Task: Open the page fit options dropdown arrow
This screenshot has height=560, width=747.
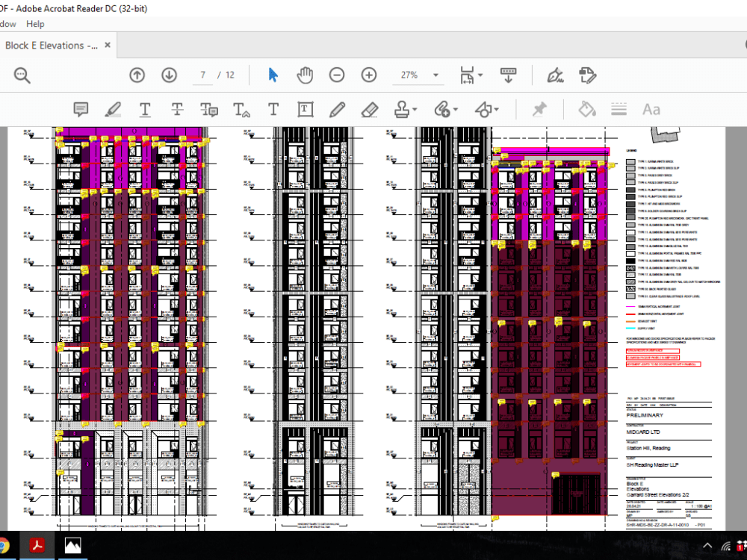Action: click(480, 75)
